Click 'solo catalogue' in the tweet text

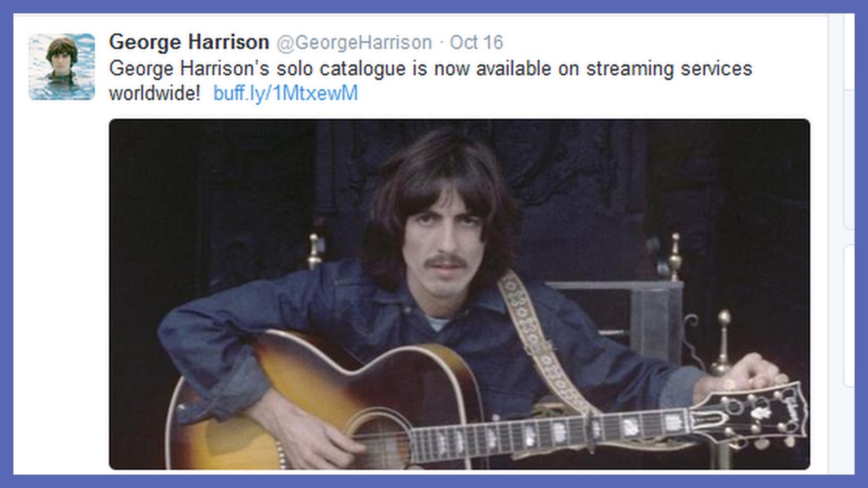click(341, 69)
